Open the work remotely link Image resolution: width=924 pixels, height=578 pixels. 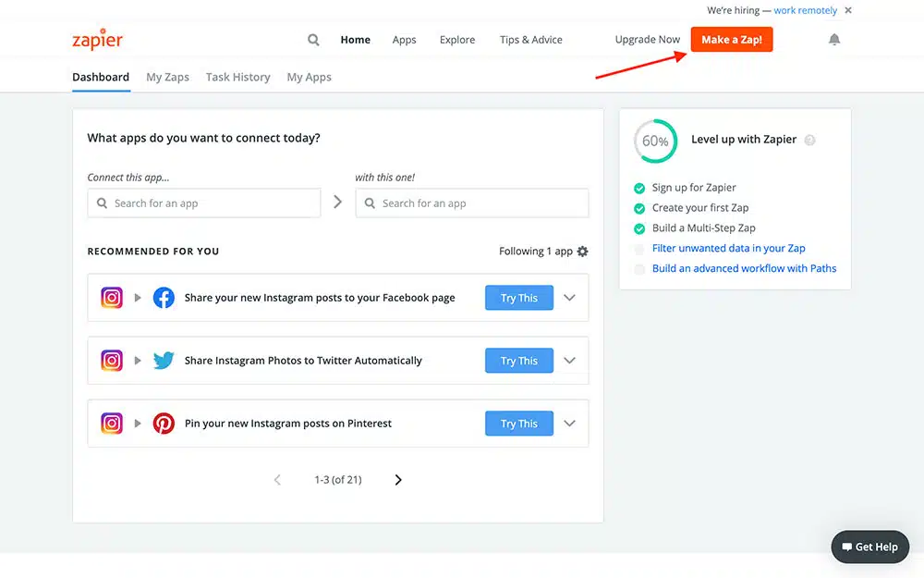805,11
